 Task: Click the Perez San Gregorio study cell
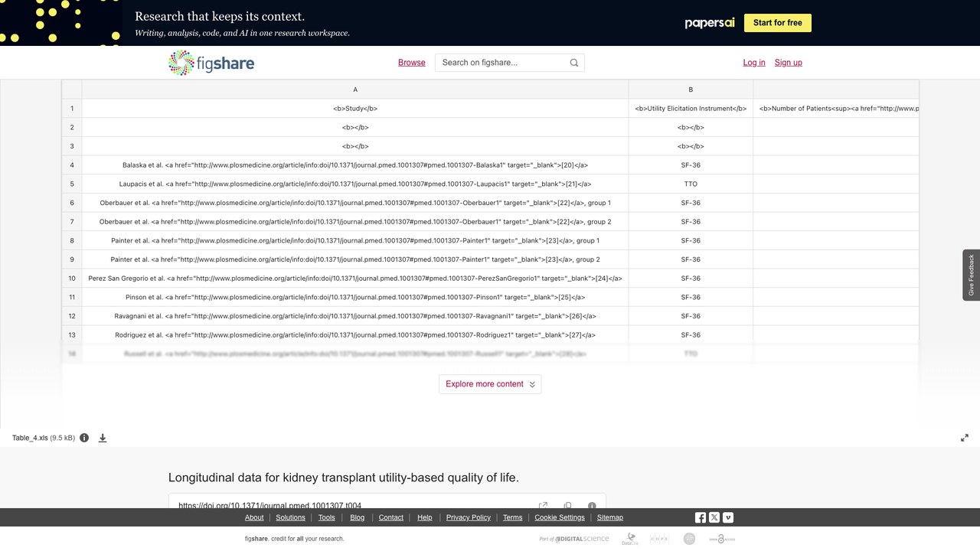point(355,279)
